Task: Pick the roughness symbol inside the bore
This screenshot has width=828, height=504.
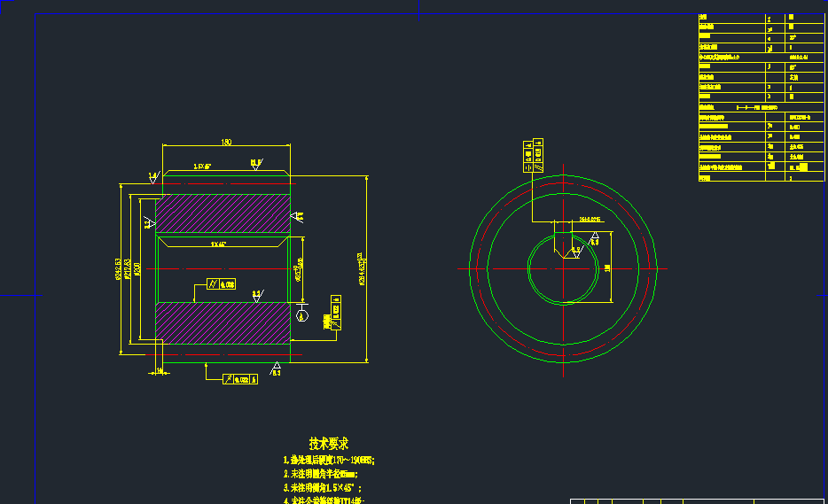Action: (x=257, y=296)
